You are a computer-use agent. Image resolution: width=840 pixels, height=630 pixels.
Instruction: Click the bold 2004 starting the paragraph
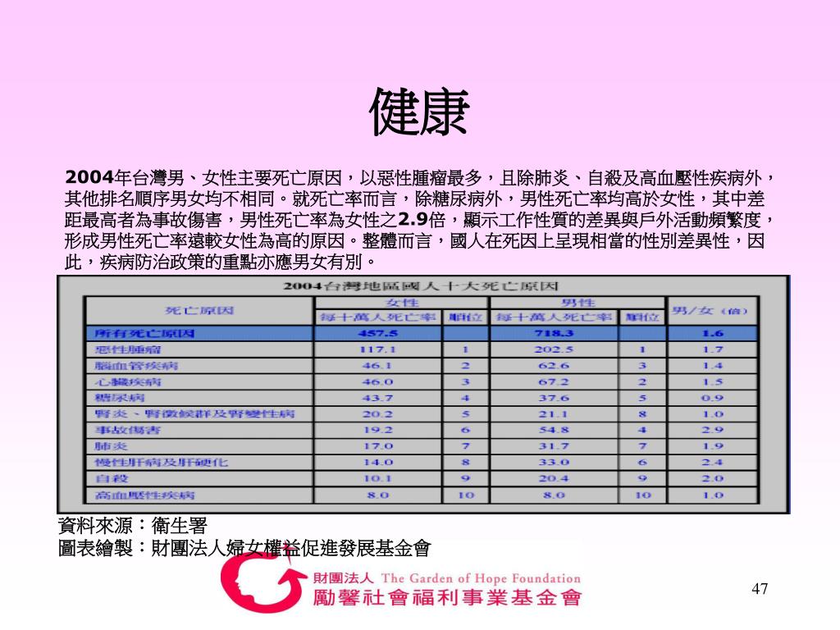coord(89,177)
